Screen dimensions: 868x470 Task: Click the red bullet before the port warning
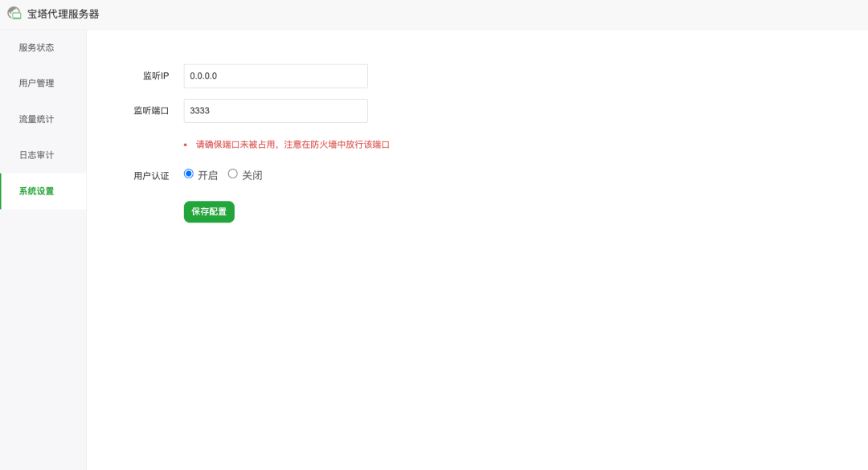pos(186,145)
